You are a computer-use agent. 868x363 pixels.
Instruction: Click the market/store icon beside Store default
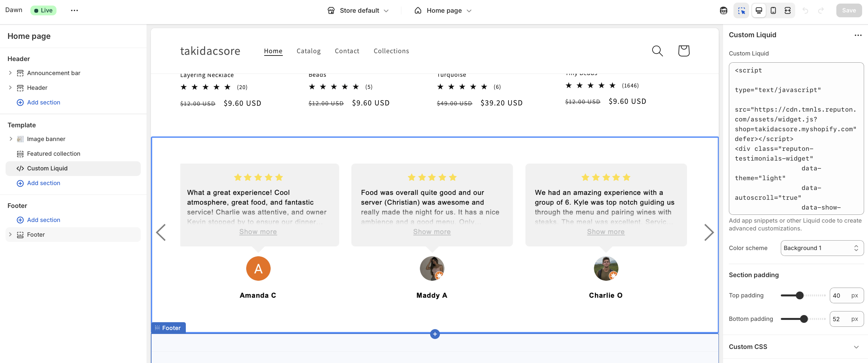331,10
